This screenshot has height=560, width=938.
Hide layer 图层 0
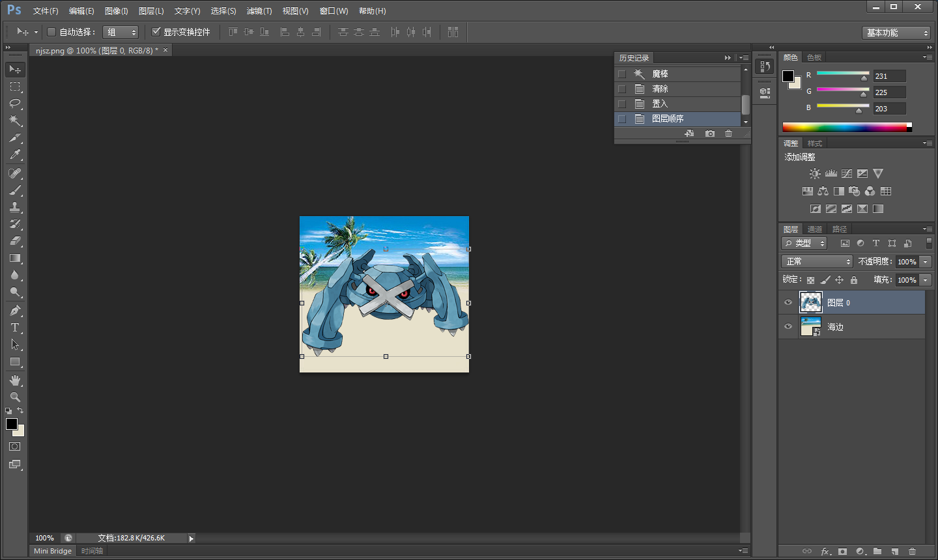coord(788,302)
